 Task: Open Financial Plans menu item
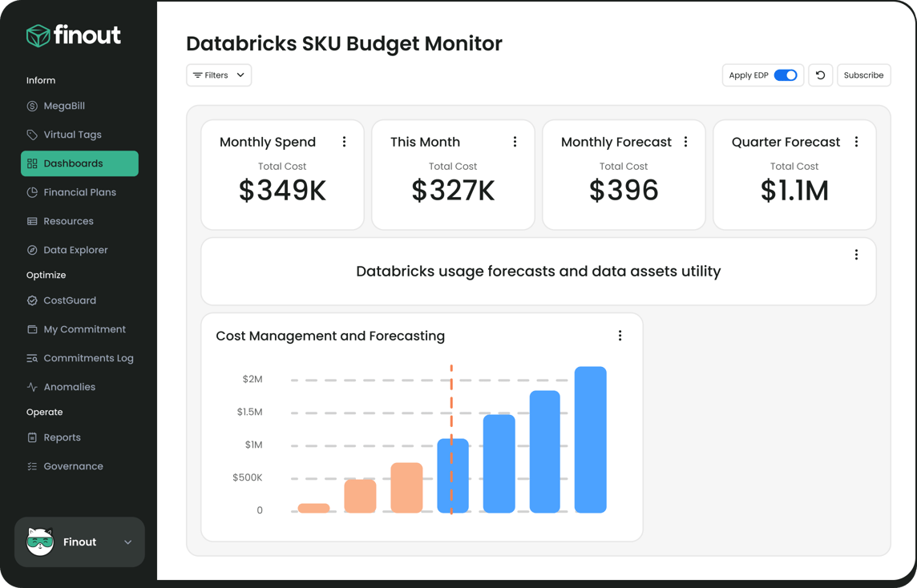(79, 192)
